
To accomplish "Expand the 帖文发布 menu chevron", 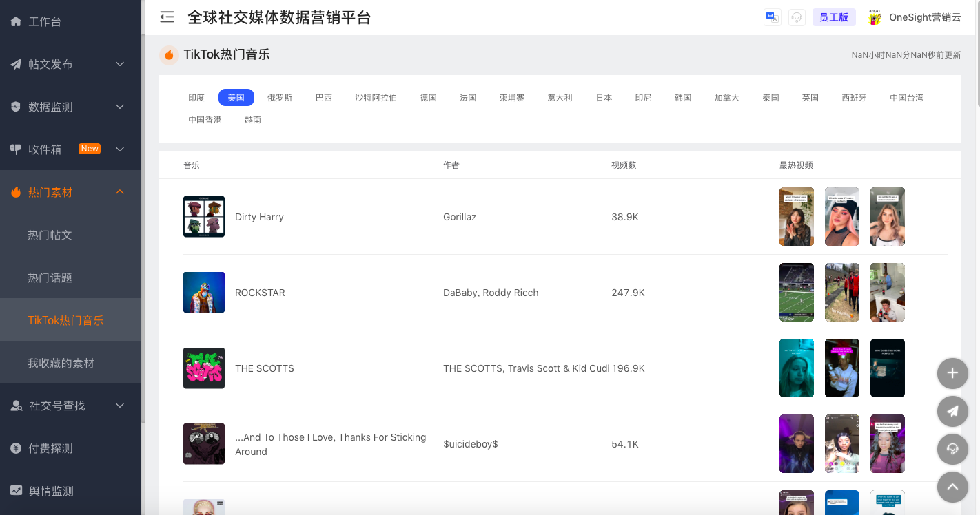I will pyautogui.click(x=120, y=64).
